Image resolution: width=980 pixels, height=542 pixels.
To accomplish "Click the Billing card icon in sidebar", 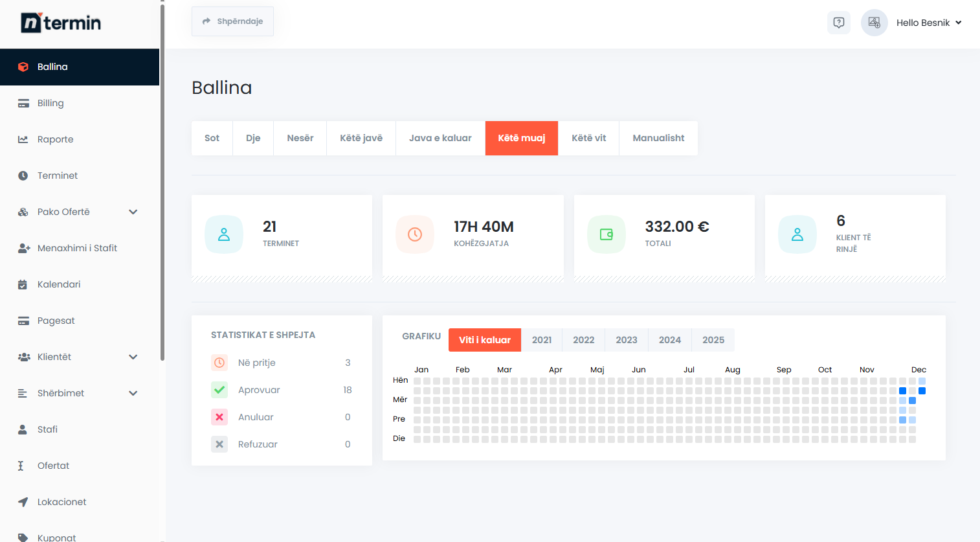I will [23, 104].
